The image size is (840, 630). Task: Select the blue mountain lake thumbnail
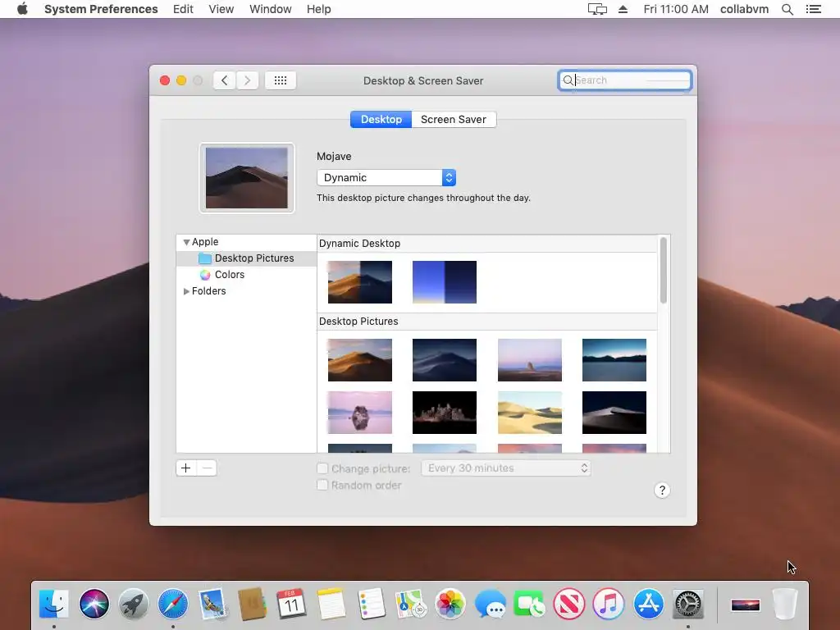pyautogui.click(x=614, y=360)
